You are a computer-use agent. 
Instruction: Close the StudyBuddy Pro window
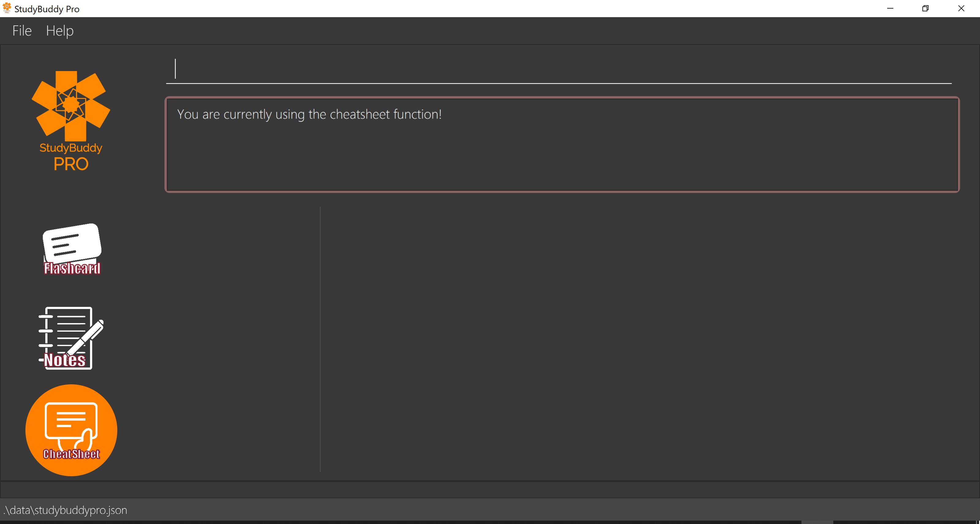pos(961,8)
